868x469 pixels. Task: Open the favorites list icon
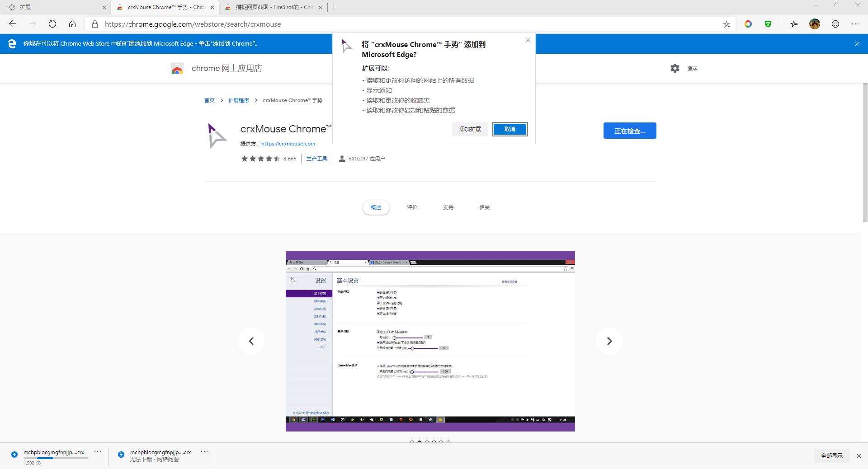pyautogui.click(x=794, y=24)
